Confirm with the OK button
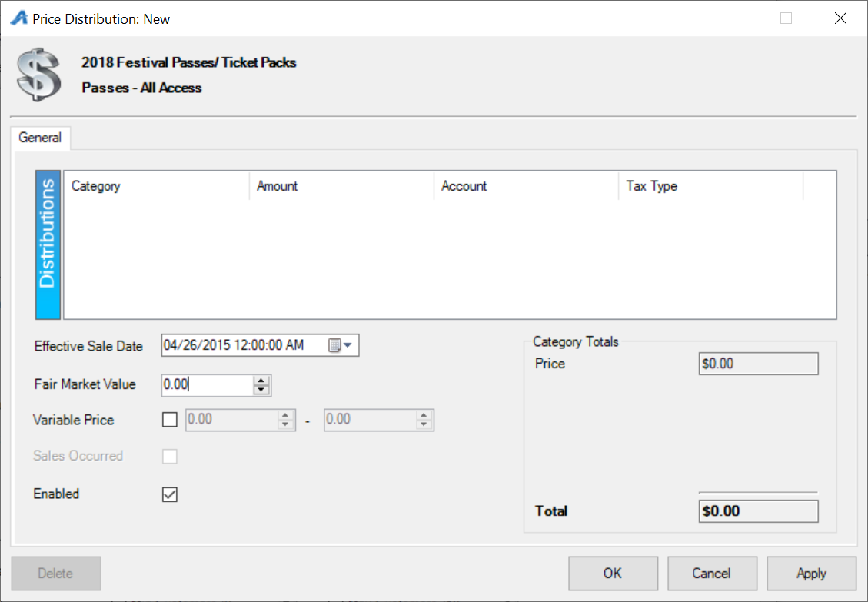The height and width of the screenshot is (602, 868). 613,574
